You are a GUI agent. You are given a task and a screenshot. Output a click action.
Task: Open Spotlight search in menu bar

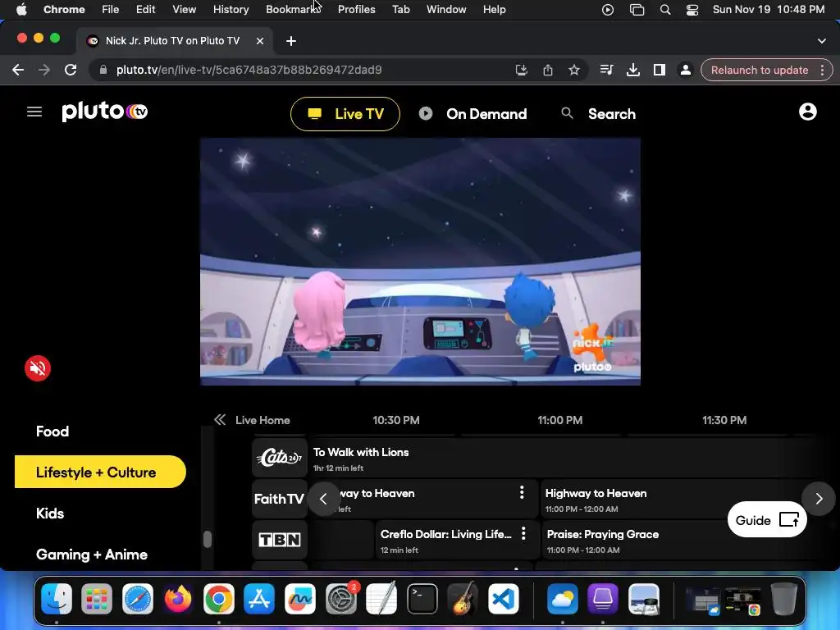coord(664,10)
